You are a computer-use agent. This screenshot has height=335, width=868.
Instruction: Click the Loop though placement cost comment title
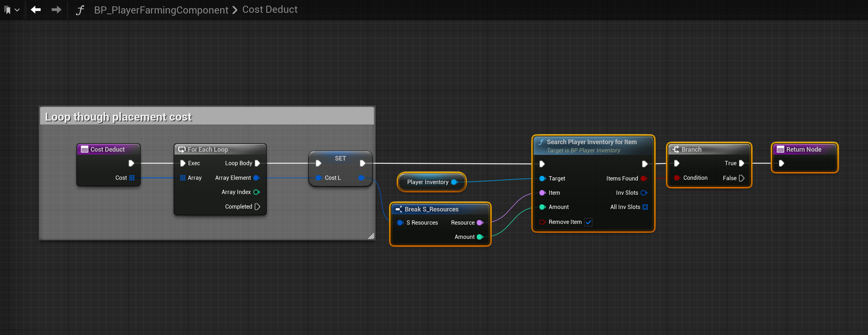tap(118, 117)
